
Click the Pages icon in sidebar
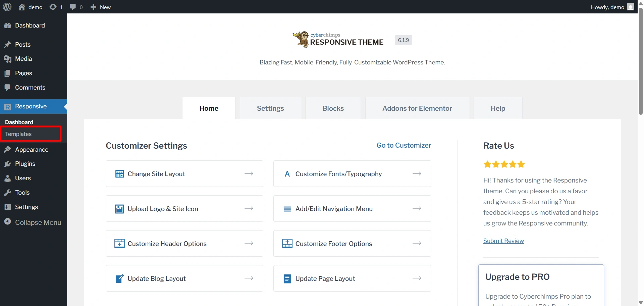pyautogui.click(x=8, y=73)
